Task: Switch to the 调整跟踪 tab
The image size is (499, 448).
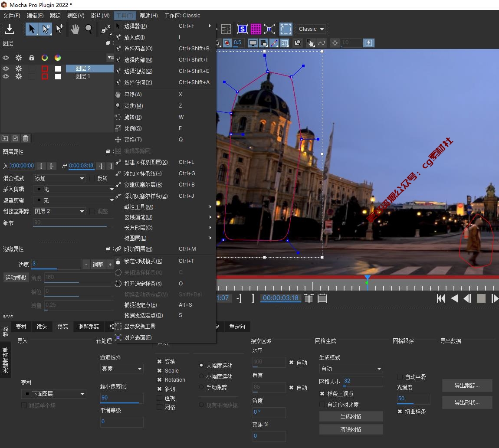Action: click(89, 327)
